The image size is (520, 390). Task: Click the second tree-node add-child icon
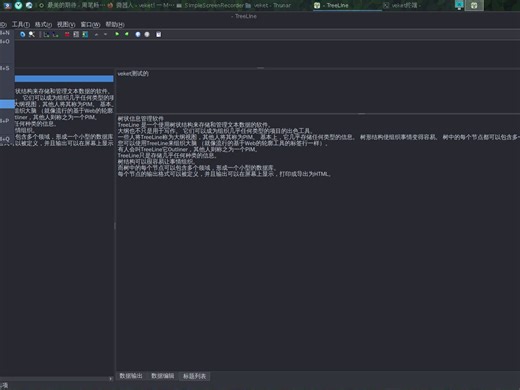55,34
